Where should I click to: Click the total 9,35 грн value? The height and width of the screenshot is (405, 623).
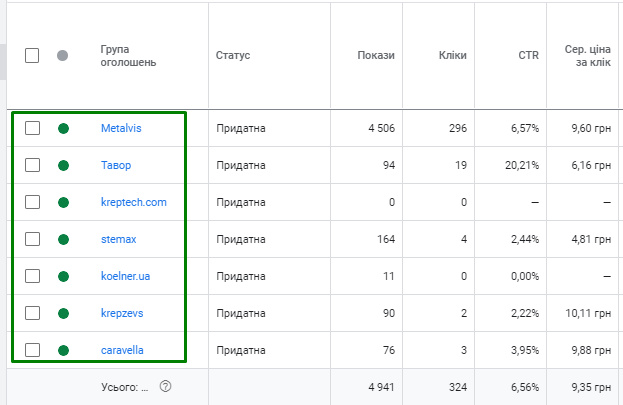coord(591,387)
